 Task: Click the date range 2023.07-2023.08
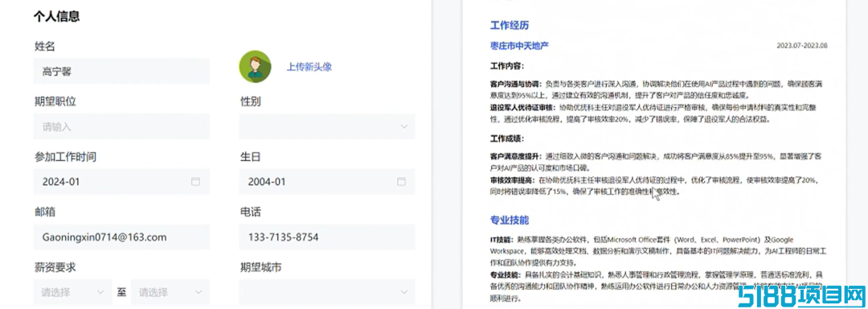tap(801, 45)
